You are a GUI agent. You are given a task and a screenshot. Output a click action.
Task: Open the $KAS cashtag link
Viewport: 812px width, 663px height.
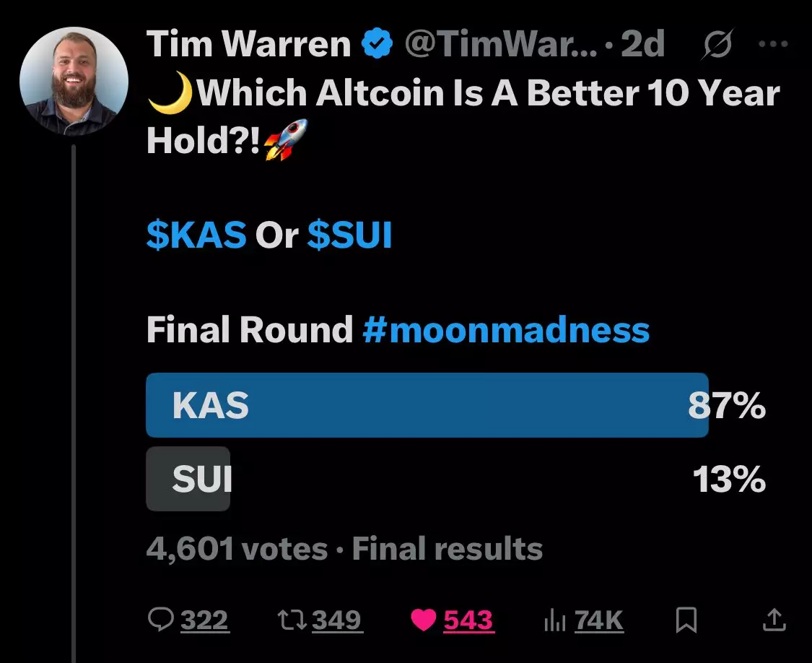pos(196,236)
